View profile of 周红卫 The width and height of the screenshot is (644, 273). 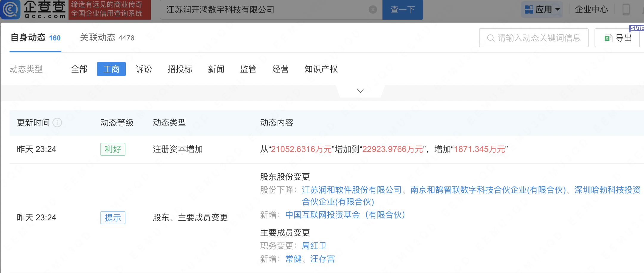pyautogui.click(x=314, y=246)
